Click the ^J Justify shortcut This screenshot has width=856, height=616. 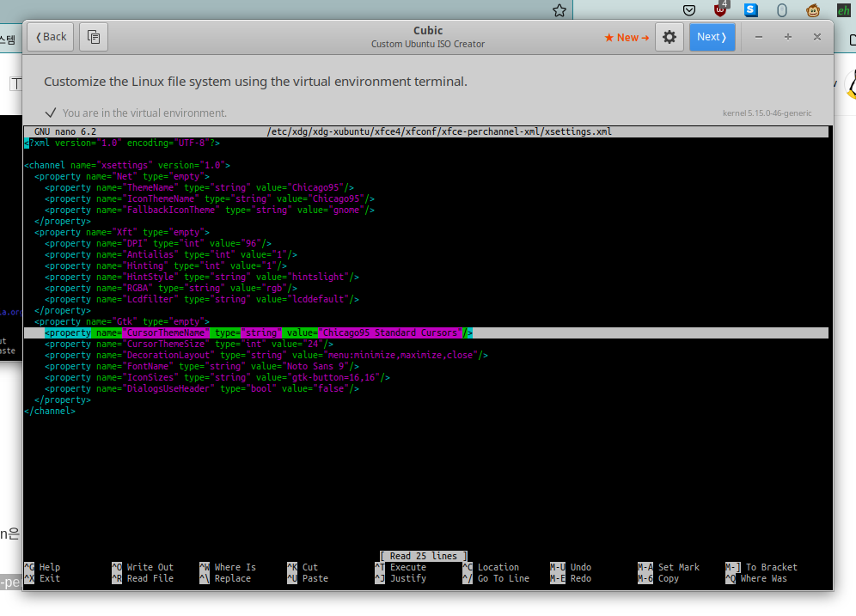click(x=400, y=578)
